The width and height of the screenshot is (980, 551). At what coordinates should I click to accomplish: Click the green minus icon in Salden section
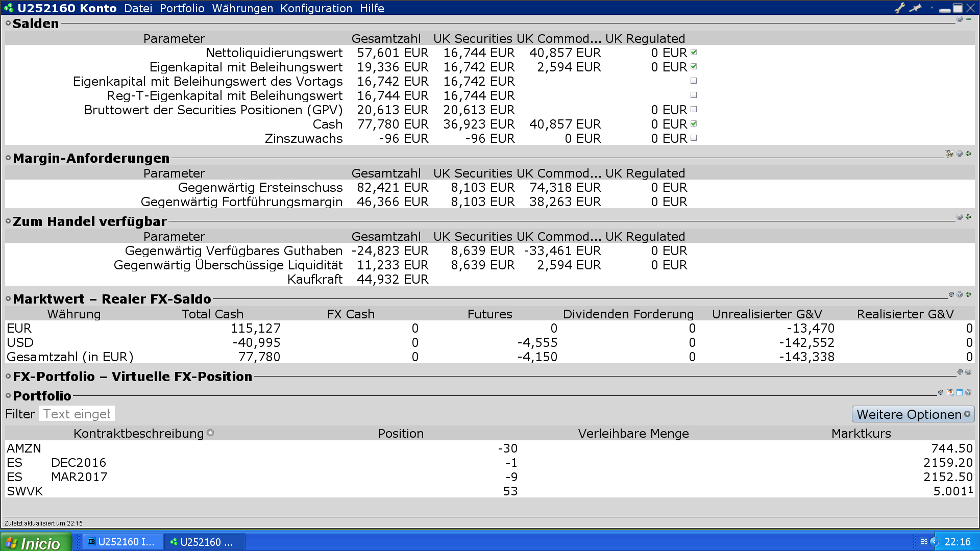coord(968,19)
